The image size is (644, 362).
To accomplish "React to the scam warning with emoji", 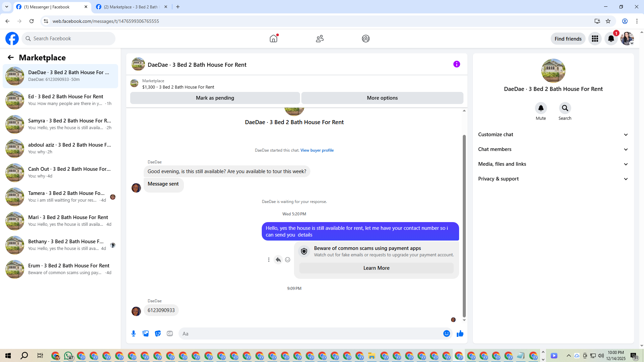I will (x=288, y=260).
